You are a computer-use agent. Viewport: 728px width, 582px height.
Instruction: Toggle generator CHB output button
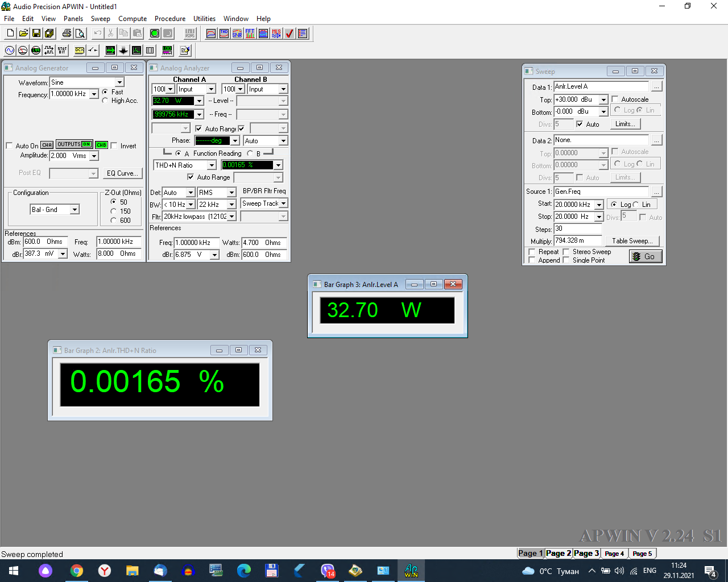click(x=102, y=145)
